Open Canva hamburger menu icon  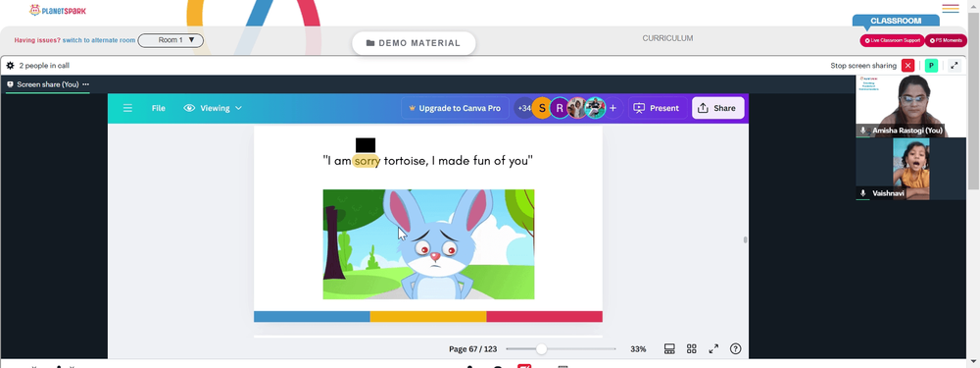127,108
